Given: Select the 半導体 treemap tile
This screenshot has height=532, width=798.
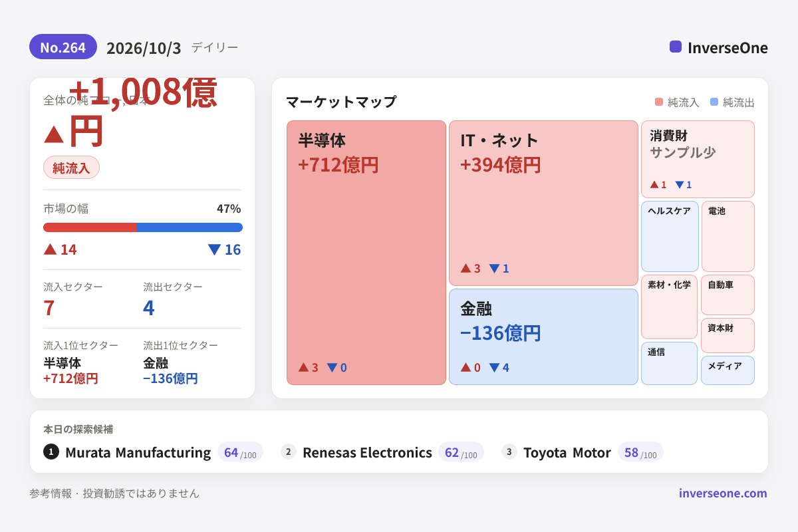Looking at the screenshot, I should click(x=366, y=253).
